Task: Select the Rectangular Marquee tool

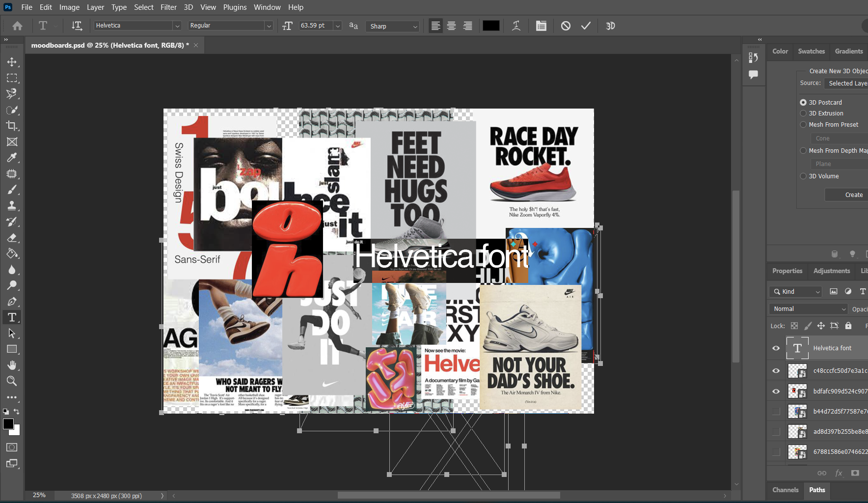Action: (12, 78)
